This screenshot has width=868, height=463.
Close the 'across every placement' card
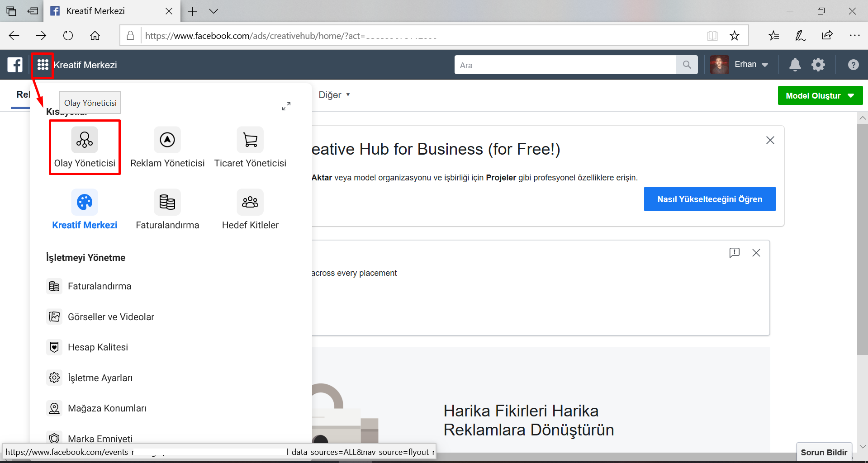756,253
